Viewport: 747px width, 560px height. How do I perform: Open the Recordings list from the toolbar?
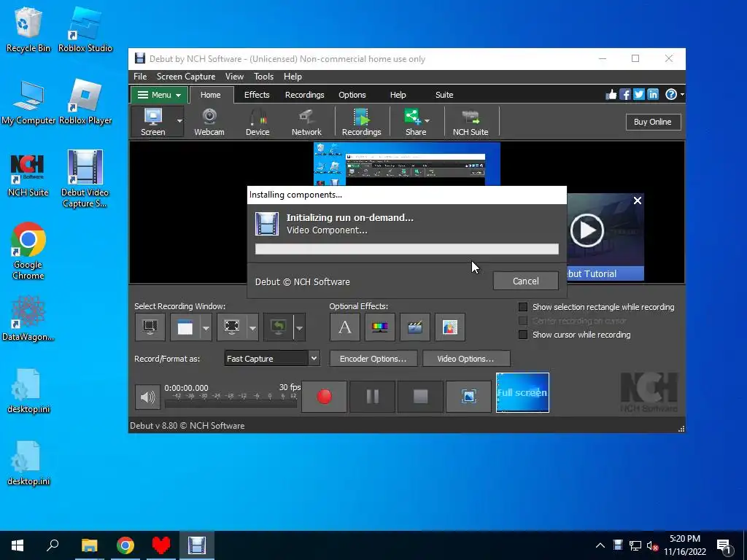pyautogui.click(x=361, y=122)
